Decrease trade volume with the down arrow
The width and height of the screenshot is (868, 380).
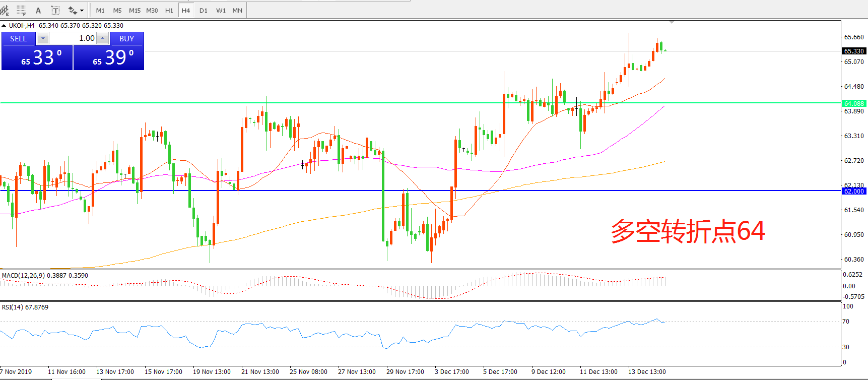pos(43,38)
